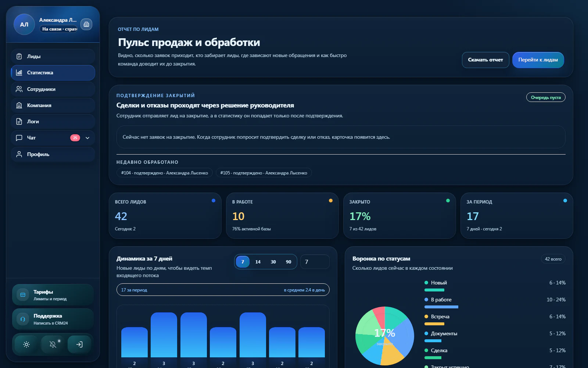The height and width of the screenshot is (368, 588).
Task: Click the Документы status funnel row
Action: (x=495, y=336)
